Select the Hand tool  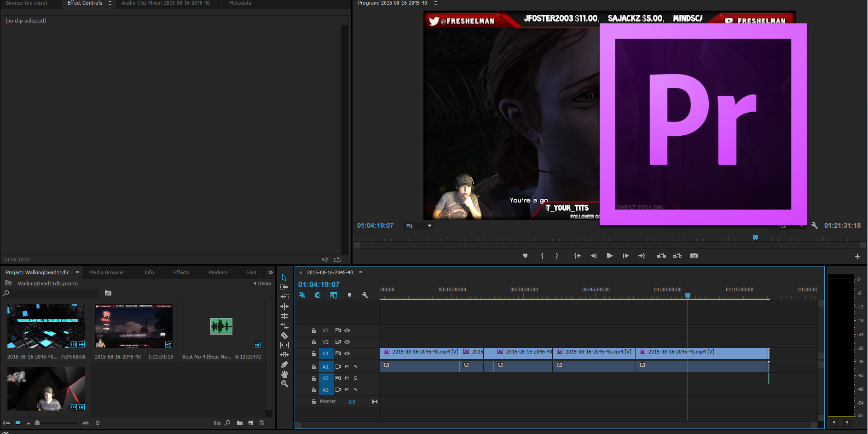point(284,374)
